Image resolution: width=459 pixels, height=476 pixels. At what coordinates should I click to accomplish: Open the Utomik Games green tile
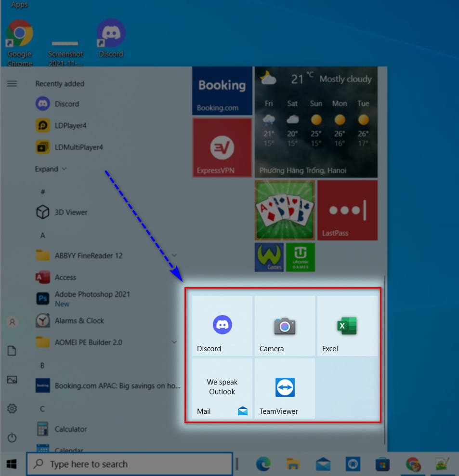301,257
